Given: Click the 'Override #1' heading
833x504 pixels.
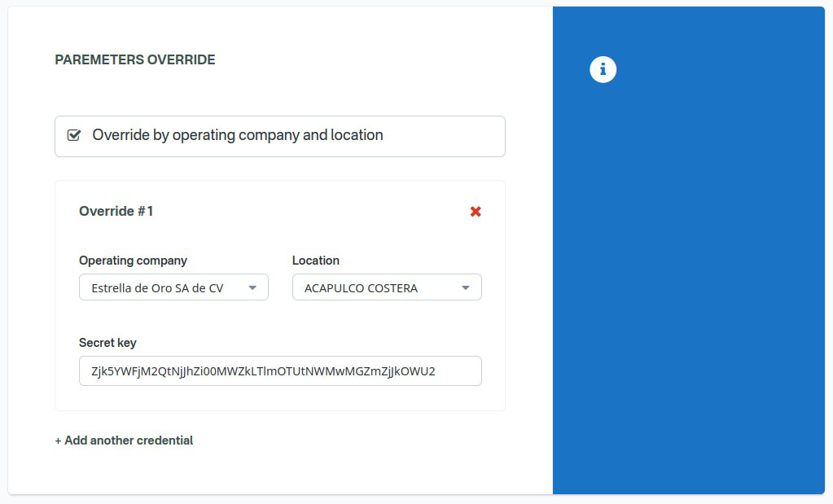Looking at the screenshot, I should pos(116,212).
